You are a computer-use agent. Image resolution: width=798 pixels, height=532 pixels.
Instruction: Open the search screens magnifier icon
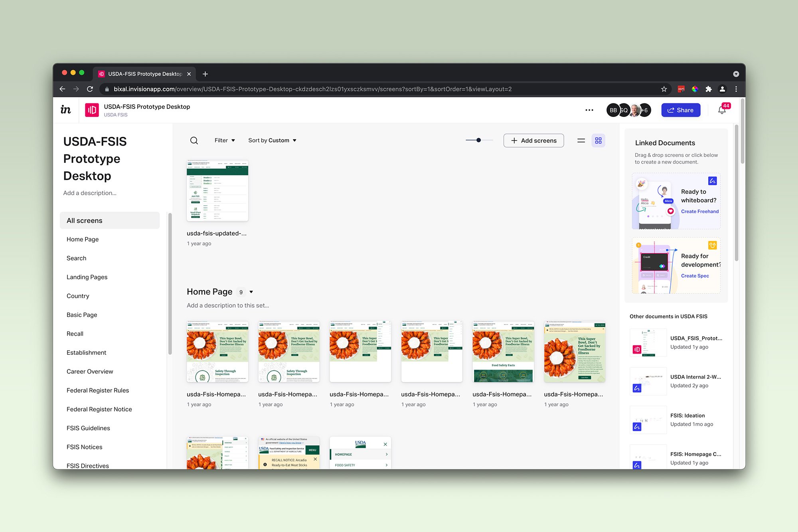(x=194, y=140)
